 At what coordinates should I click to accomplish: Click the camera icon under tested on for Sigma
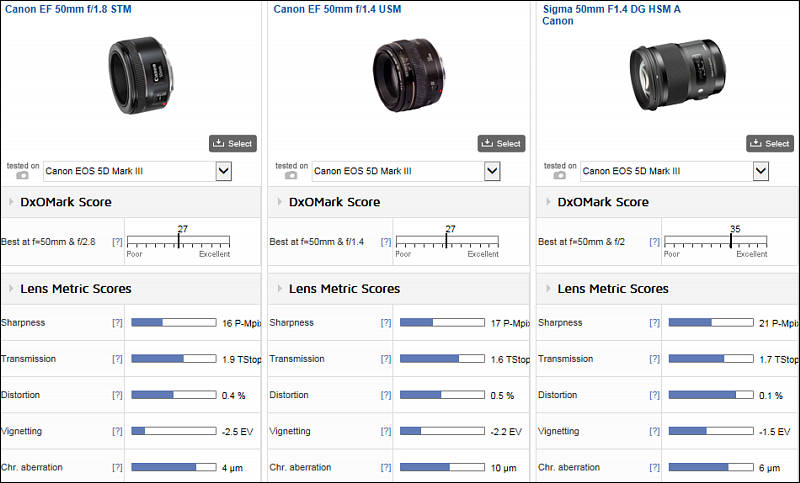pos(559,176)
